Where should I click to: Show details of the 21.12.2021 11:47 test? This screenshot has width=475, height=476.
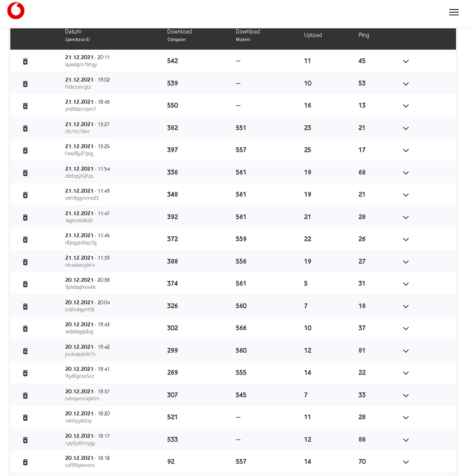pos(406,217)
